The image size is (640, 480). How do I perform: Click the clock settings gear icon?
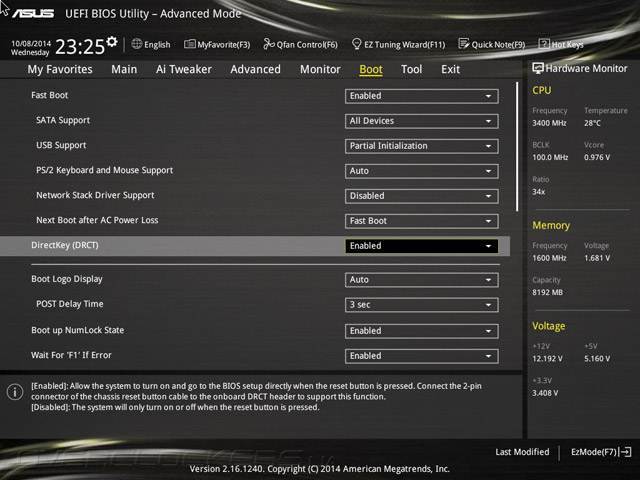112,41
